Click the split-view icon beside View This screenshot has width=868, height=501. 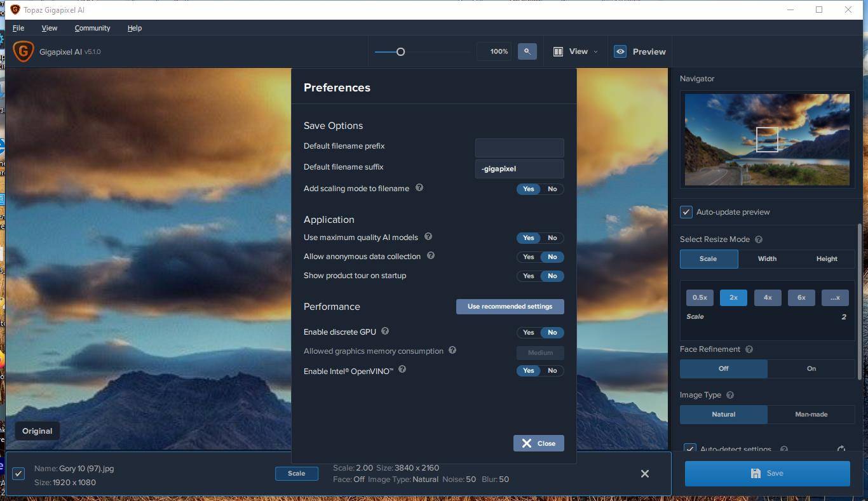click(558, 51)
